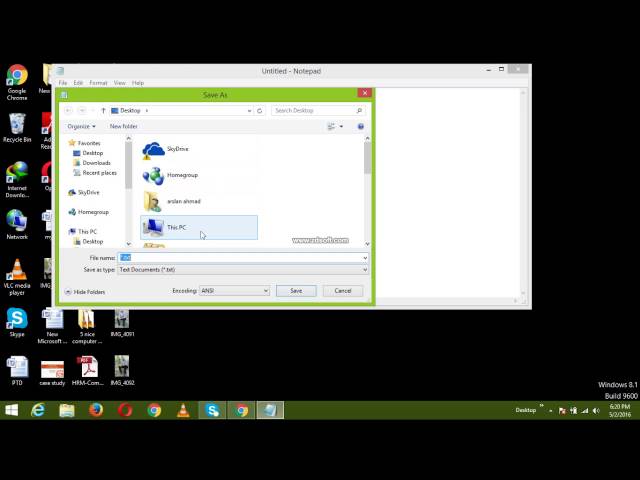
Task: Open arslan ahmad user folder
Action: click(199, 202)
